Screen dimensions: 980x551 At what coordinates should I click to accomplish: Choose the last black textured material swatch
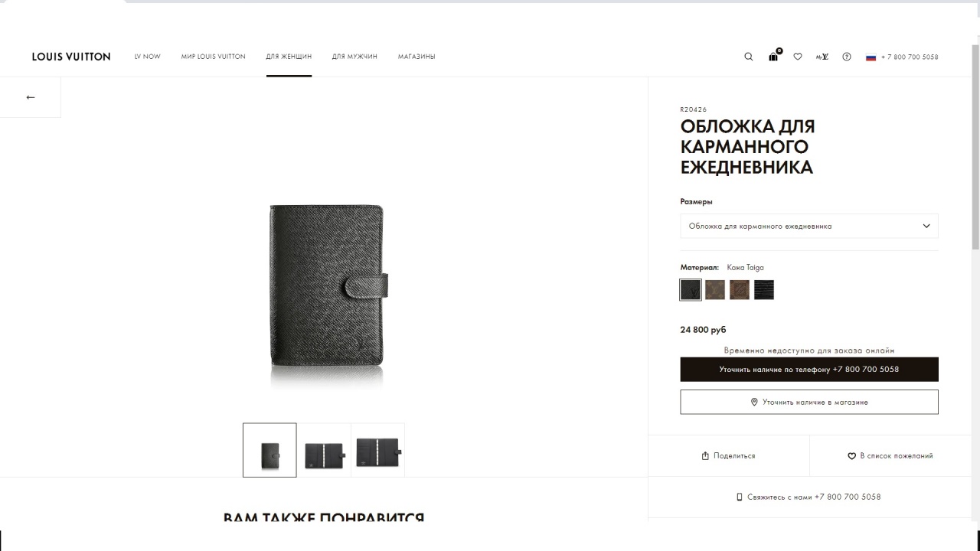pos(764,289)
